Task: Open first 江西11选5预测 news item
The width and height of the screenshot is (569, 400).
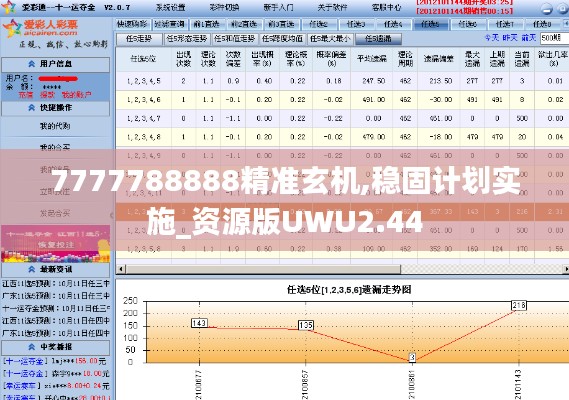Action: tap(56, 283)
